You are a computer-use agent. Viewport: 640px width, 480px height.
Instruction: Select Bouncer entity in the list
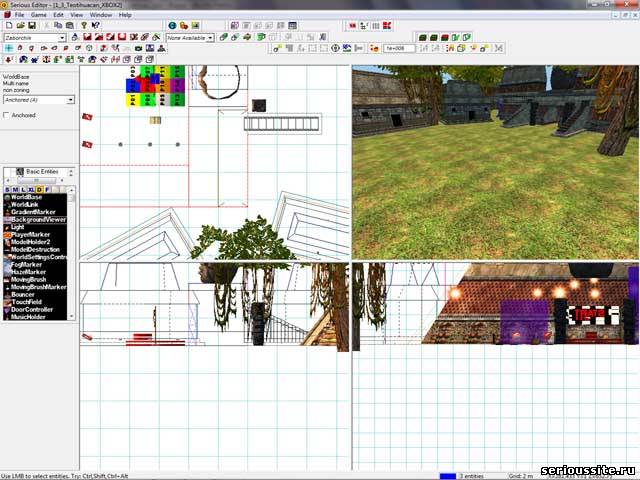[x=35, y=294]
